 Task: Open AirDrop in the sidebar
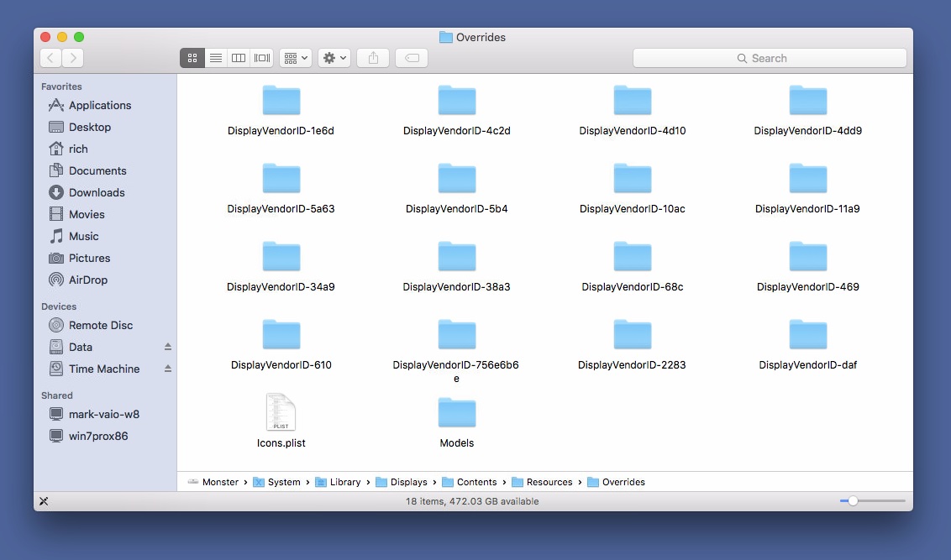pyautogui.click(x=77, y=280)
